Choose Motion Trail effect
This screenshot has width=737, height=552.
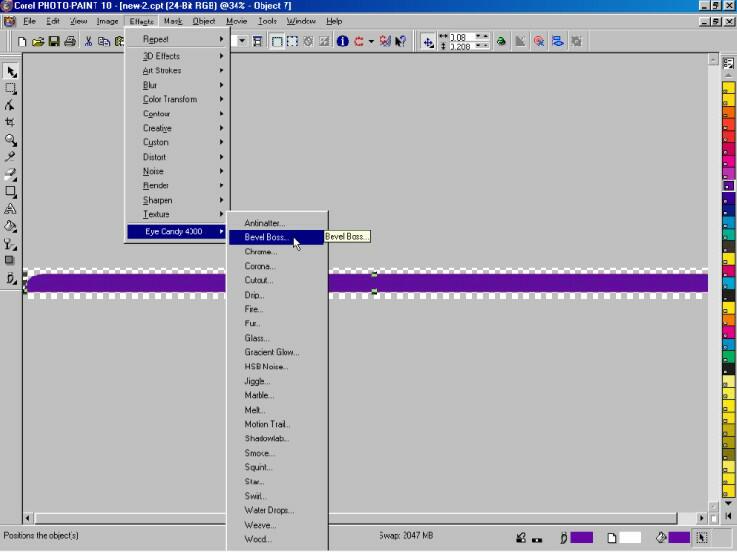276,424
